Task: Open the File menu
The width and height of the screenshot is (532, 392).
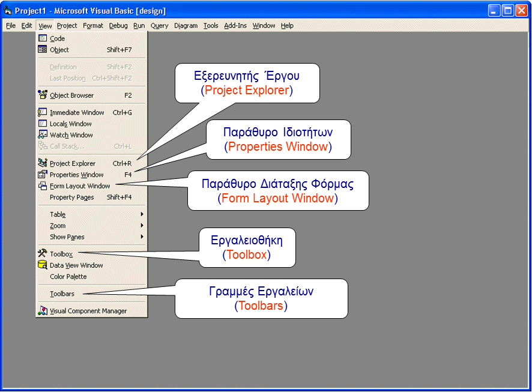Action: coord(11,26)
